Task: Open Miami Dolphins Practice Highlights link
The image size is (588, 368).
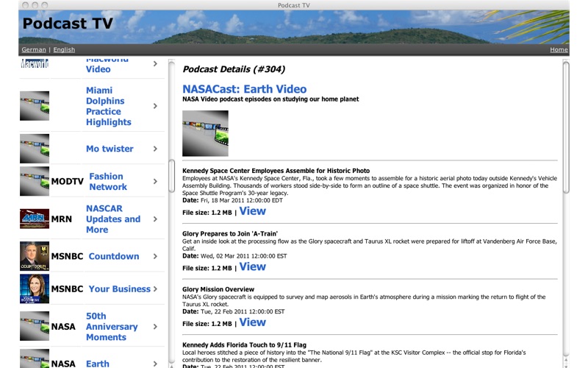Action: (x=108, y=106)
